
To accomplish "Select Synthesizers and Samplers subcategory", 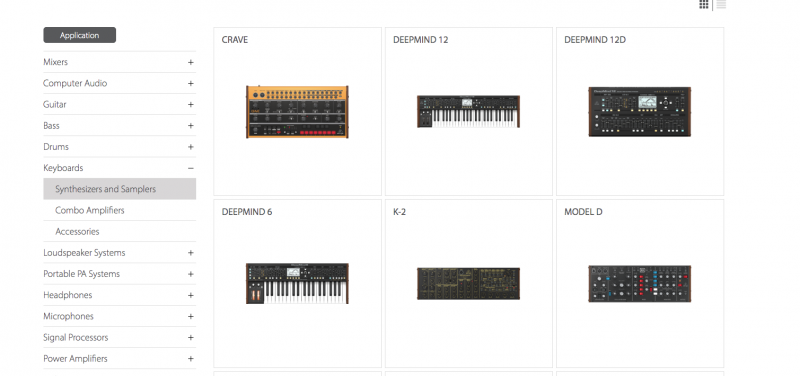I will click(x=119, y=189).
